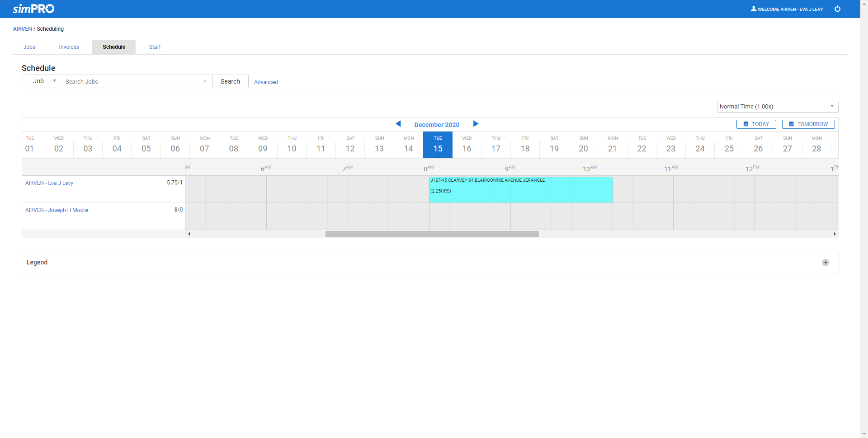Jump to TOMORROW in schedule
Image resolution: width=868 pixels, height=438 pixels.
click(808, 124)
